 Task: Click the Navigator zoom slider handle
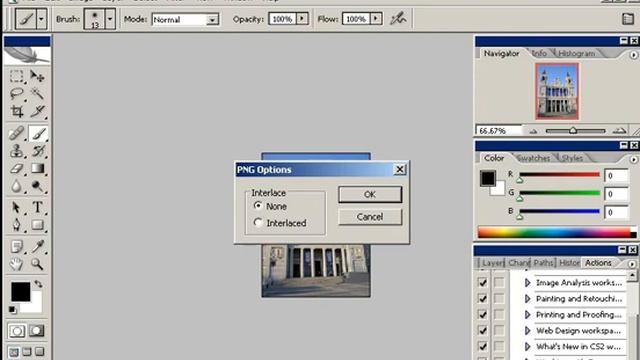coord(573,130)
